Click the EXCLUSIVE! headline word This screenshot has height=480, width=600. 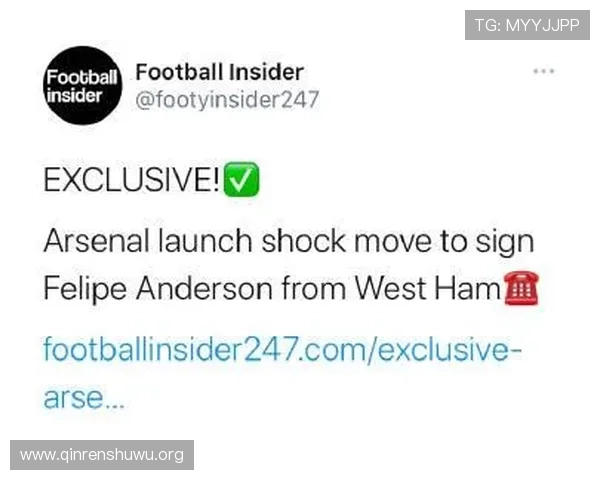coord(132,180)
